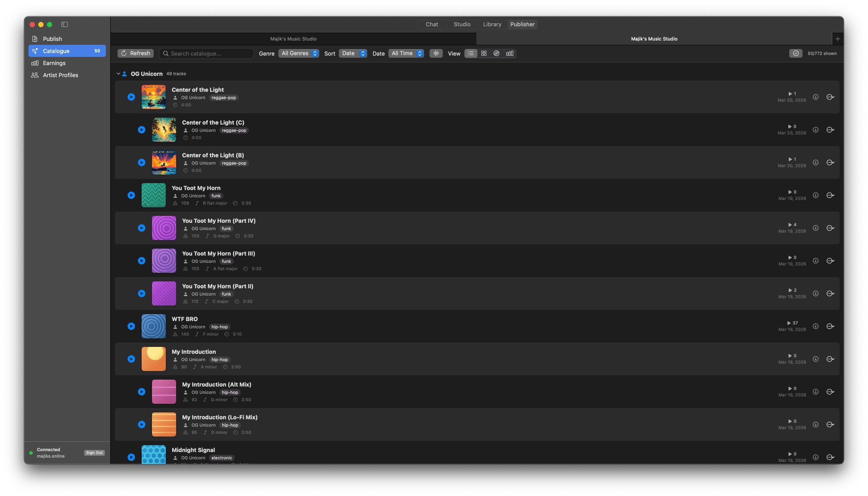Click the 50/772 shown counter
Screen dimensions: 868x496
tap(822, 53)
